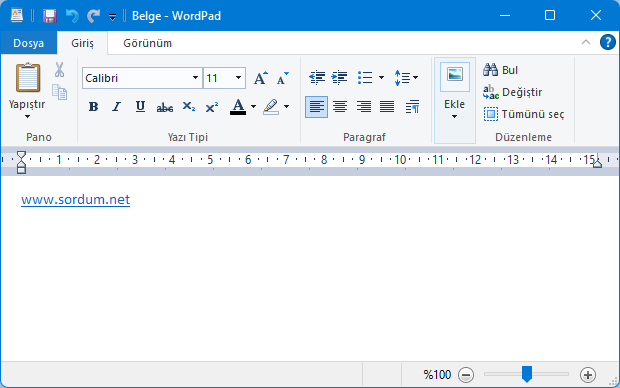Justify the paragraph text
The width and height of the screenshot is (620, 388).
pos(387,107)
